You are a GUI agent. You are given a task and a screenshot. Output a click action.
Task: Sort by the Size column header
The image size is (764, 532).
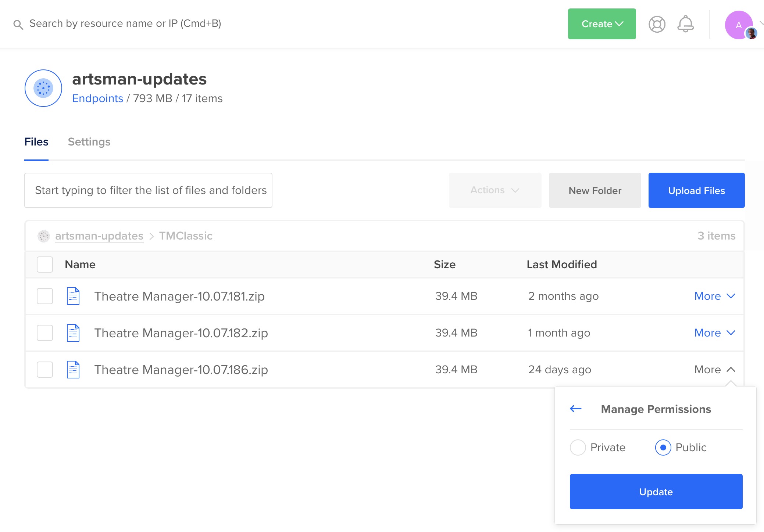click(x=445, y=265)
